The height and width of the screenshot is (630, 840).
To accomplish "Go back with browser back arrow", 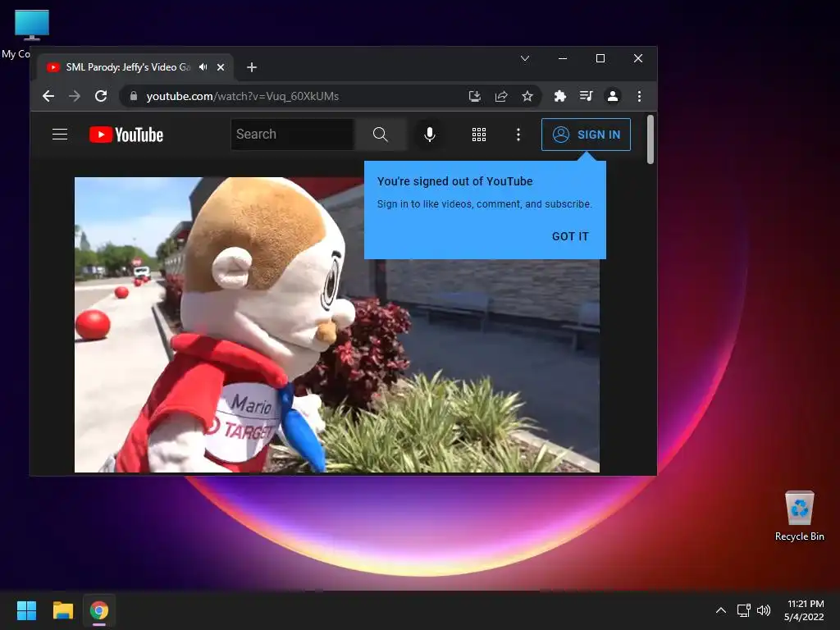I will [x=48, y=97].
